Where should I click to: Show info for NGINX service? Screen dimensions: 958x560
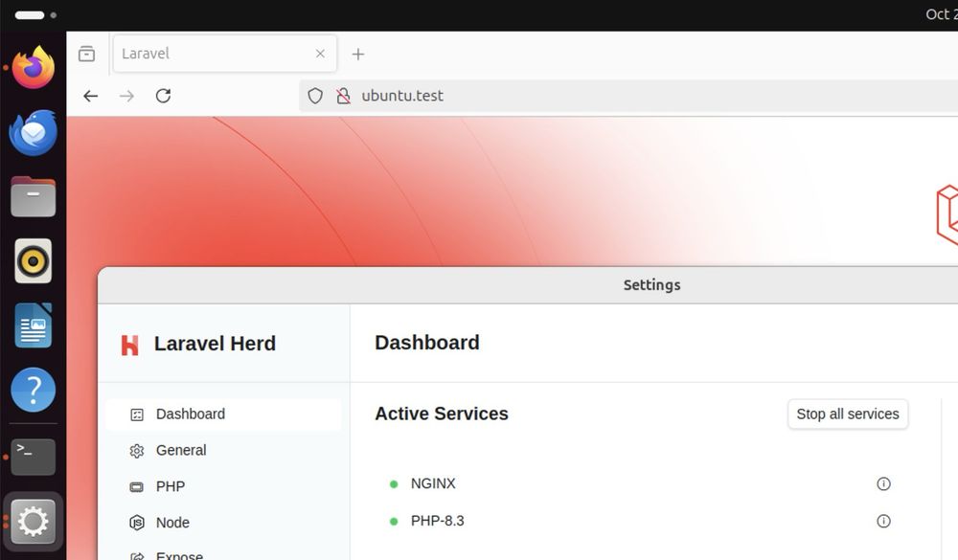(x=883, y=483)
